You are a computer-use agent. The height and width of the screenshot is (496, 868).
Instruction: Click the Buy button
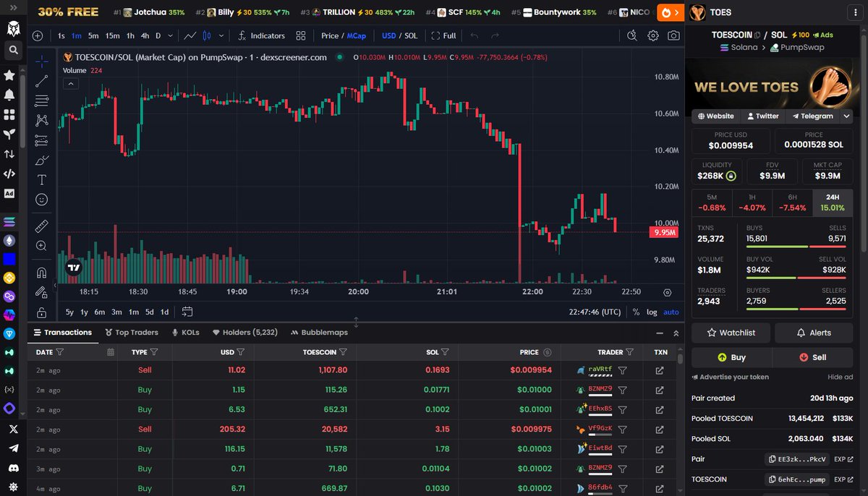[731, 357]
